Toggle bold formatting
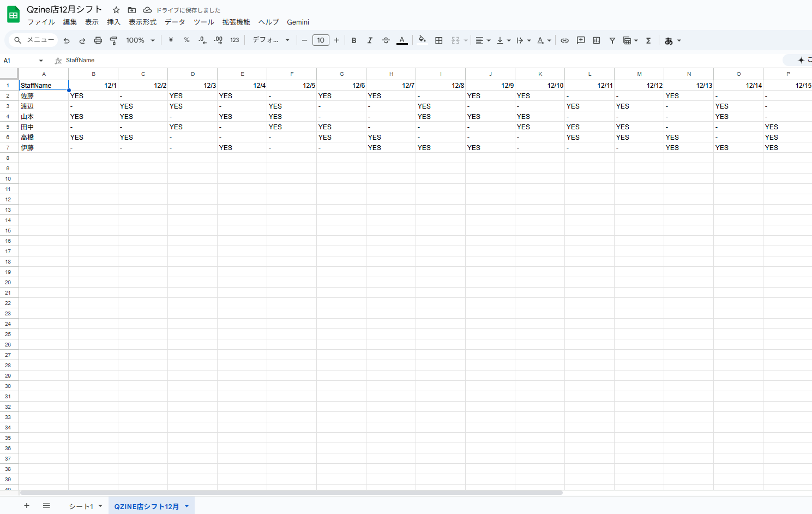This screenshot has height=514, width=812. (354, 40)
